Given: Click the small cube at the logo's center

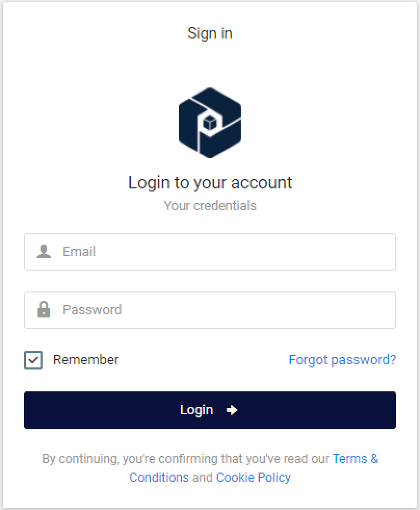Looking at the screenshot, I should tap(209, 123).
